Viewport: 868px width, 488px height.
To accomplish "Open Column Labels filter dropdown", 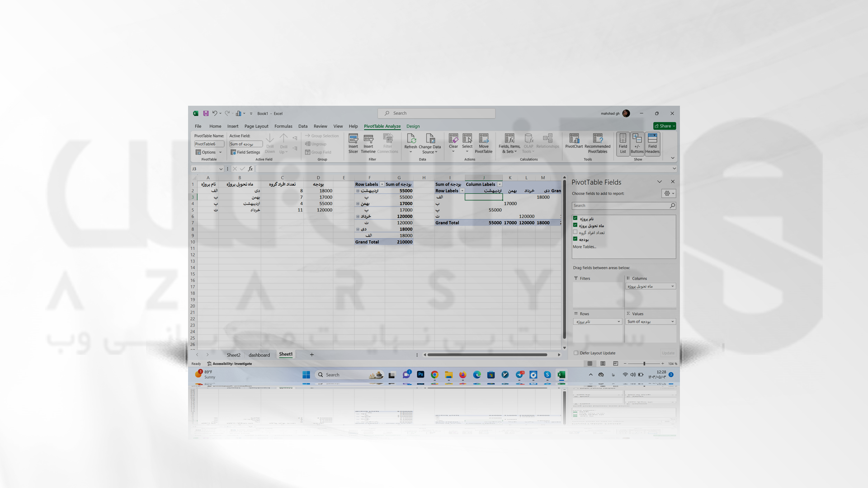I will (500, 184).
